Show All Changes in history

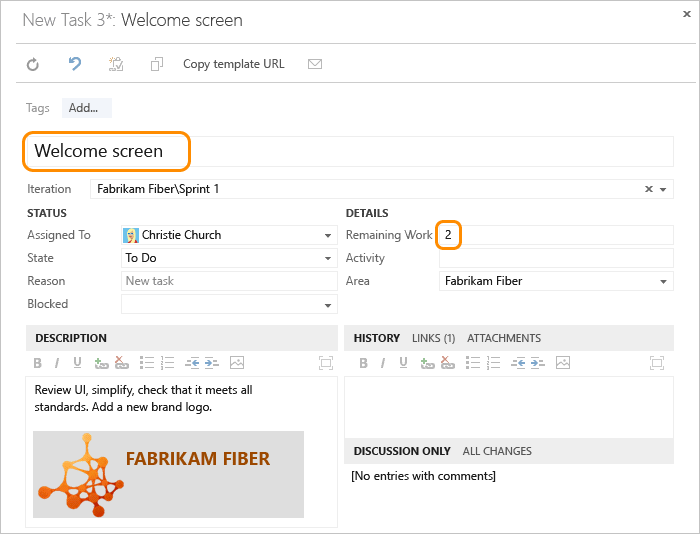coord(497,451)
